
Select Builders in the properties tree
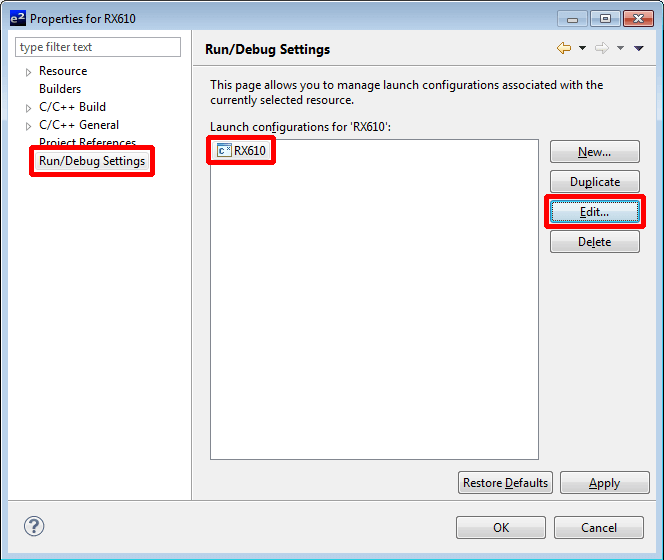click(60, 89)
